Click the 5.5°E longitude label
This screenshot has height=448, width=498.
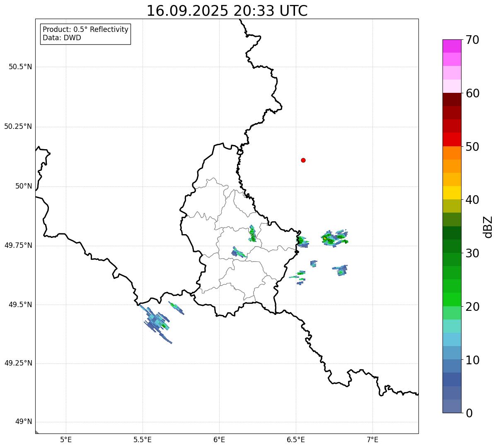pyautogui.click(x=143, y=439)
